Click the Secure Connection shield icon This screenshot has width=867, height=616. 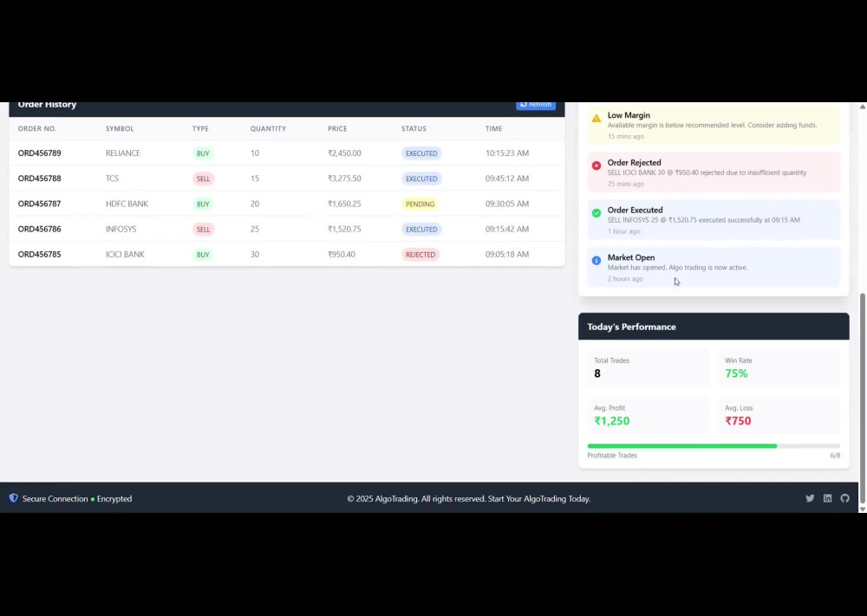tap(13, 498)
